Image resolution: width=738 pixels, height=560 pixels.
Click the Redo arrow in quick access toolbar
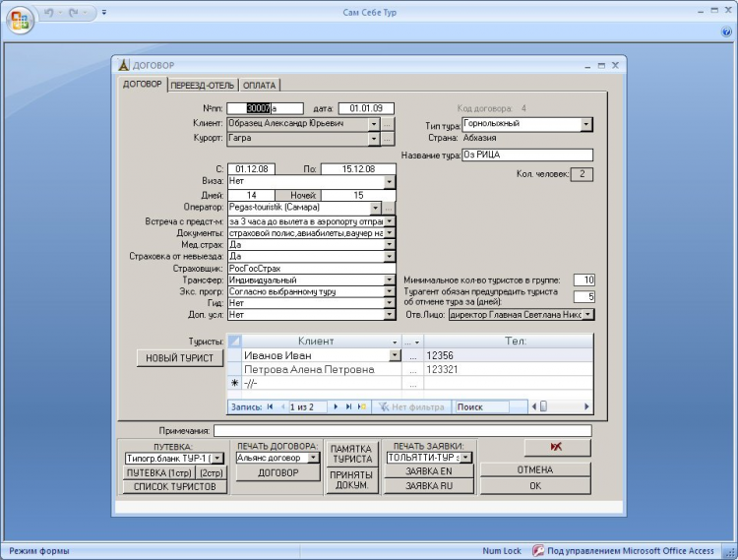coord(74,13)
